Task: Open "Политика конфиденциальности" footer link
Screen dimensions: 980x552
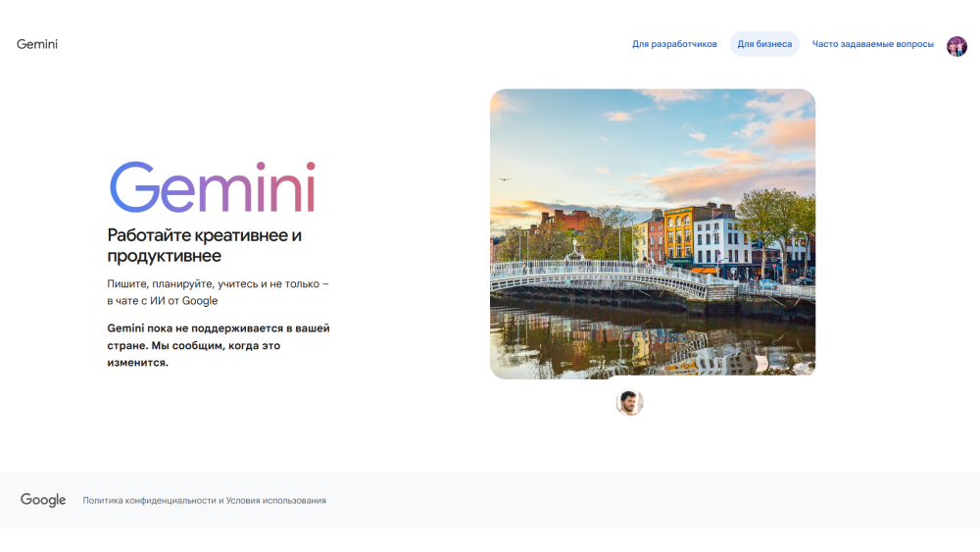Action: [x=149, y=501]
